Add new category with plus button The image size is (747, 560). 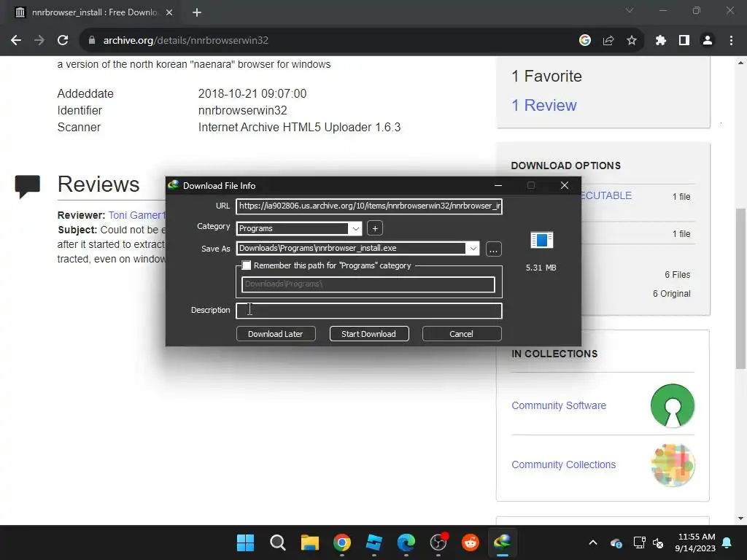[x=375, y=228]
